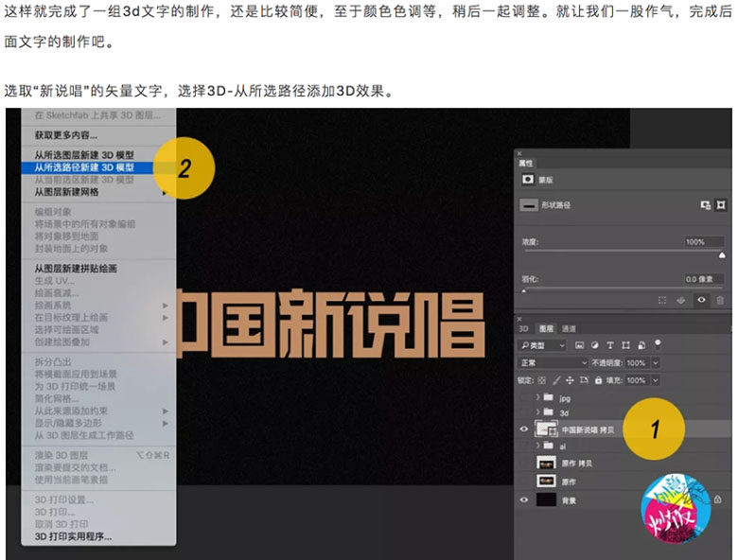Open the 正常 blend mode dropdown
738x560 pixels.
pos(553,363)
